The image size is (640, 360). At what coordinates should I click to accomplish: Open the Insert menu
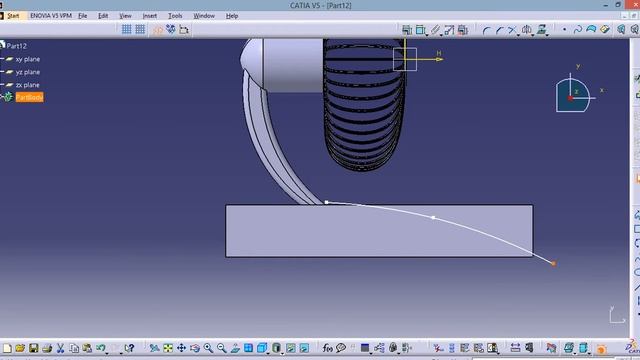pyautogui.click(x=149, y=16)
